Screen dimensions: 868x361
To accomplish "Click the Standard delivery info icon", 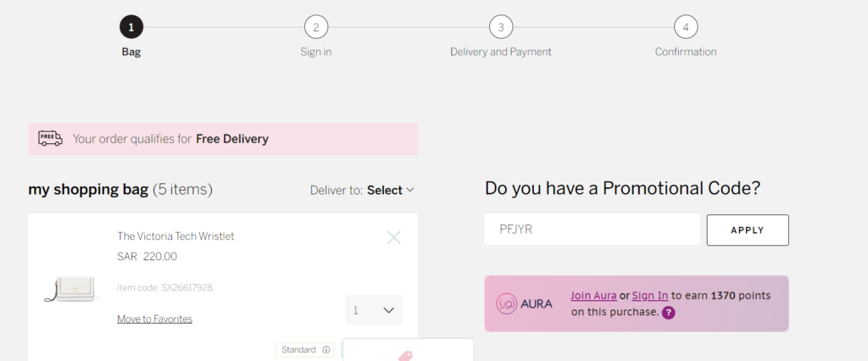I will [x=326, y=350].
